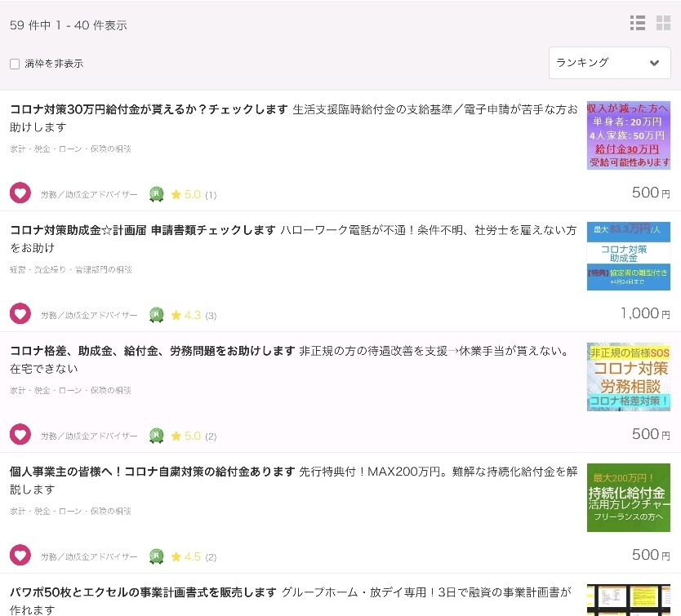Click category 家計・税金 under 30万円給付金 listing

tap(70, 148)
